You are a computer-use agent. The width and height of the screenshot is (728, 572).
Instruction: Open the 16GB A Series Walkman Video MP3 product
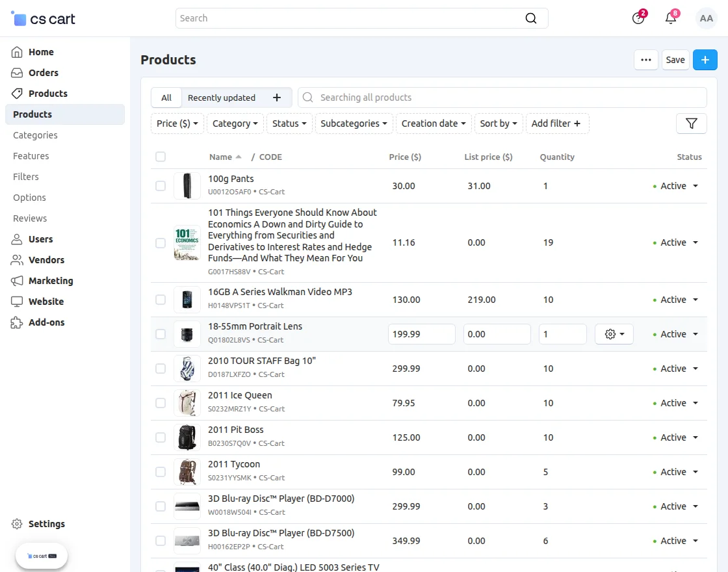point(280,291)
